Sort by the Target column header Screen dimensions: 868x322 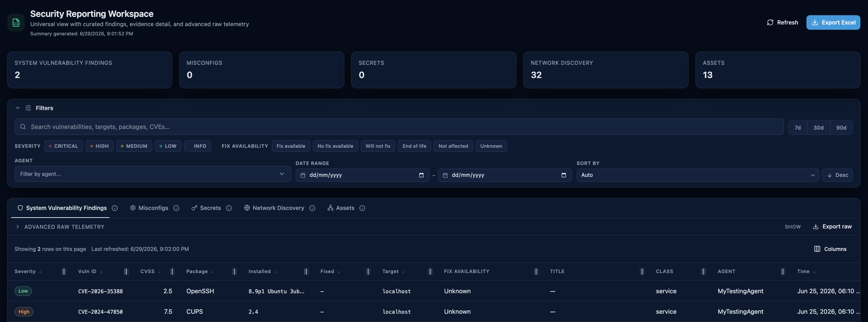pyautogui.click(x=394, y=271)
